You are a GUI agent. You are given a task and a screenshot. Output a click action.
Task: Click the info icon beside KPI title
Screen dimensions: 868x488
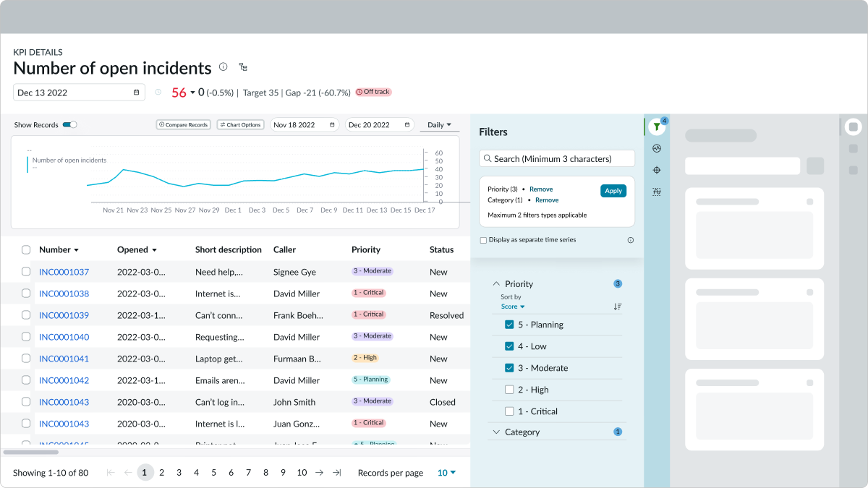224,67
